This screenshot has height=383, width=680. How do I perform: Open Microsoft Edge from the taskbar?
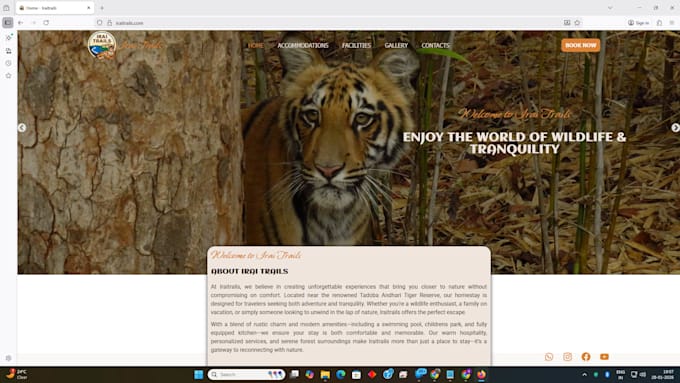[x=341, y=374]
